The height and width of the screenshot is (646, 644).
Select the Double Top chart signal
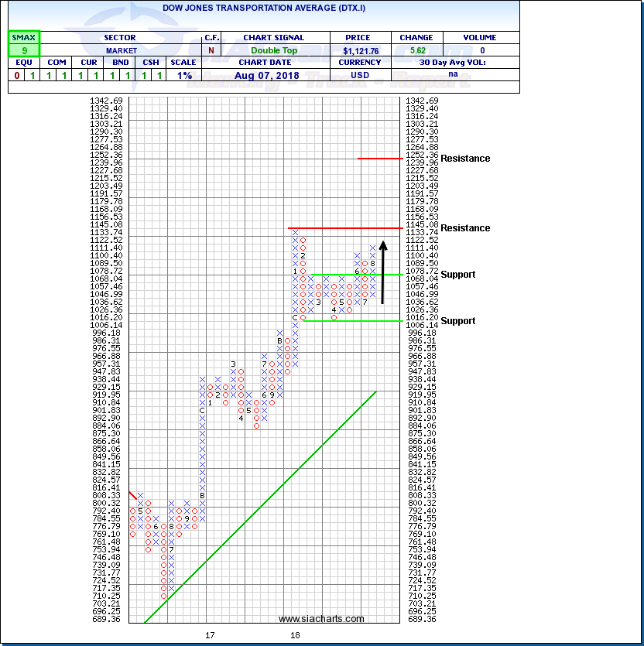(x=273, y=50)
